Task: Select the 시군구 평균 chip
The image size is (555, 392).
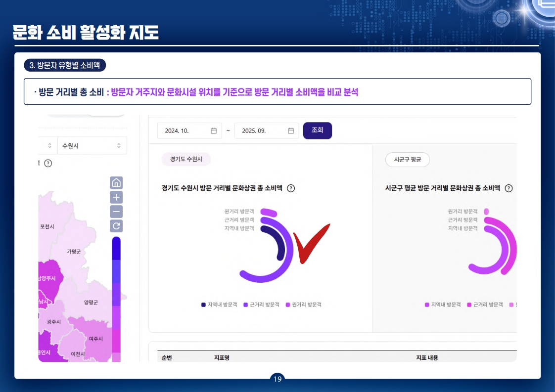Action: tap(408, 160)
